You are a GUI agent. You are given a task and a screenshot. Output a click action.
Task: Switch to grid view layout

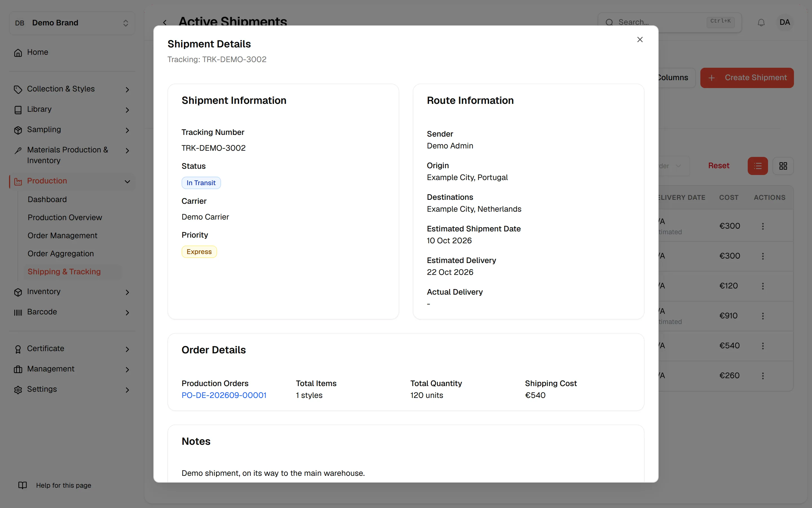(x=783, y=166)
